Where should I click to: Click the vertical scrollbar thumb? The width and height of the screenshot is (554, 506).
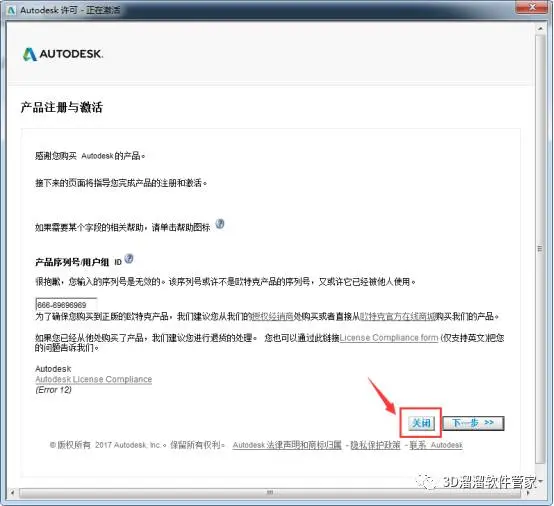click(x=540, y=249)
